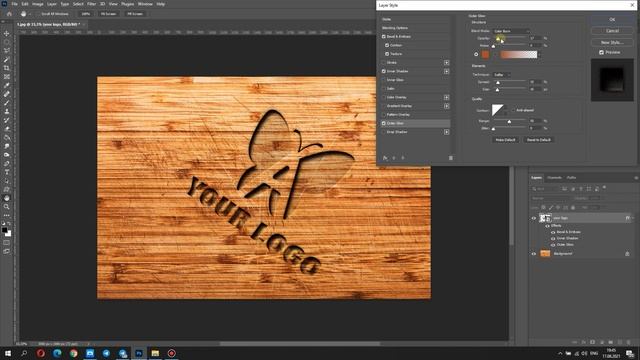Select the Magic Wand tool
Screen dimensions: 640x360
7,60
